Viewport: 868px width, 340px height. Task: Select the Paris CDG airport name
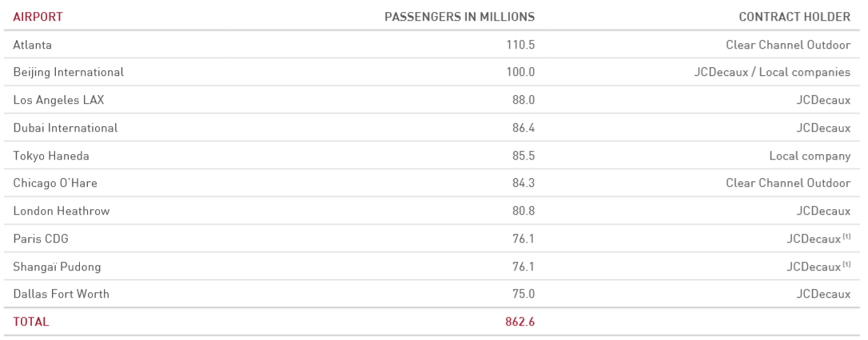42,239
